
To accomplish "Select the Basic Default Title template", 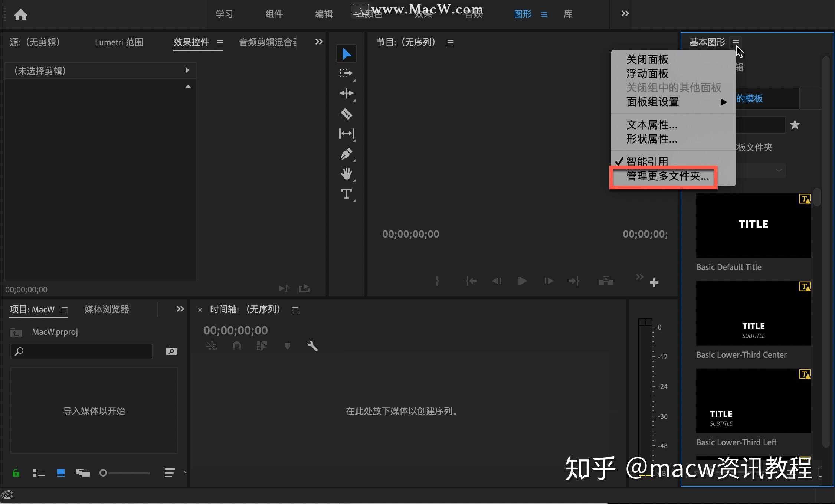I will click(753, 225).
